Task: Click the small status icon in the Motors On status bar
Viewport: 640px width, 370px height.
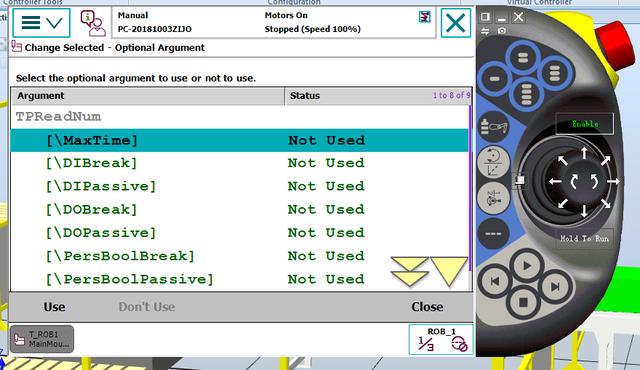Action: 424,17
